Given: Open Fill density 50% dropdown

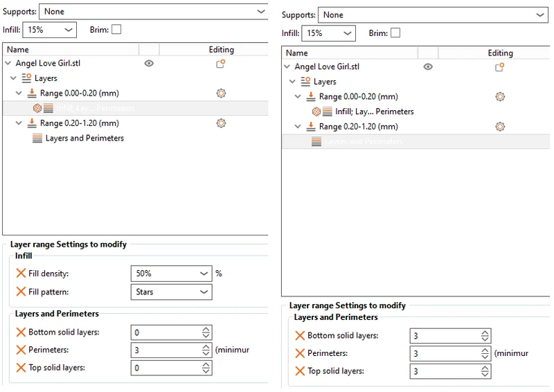Looking at the screenshot, I should pyautogui.click(x=171, y=274).
